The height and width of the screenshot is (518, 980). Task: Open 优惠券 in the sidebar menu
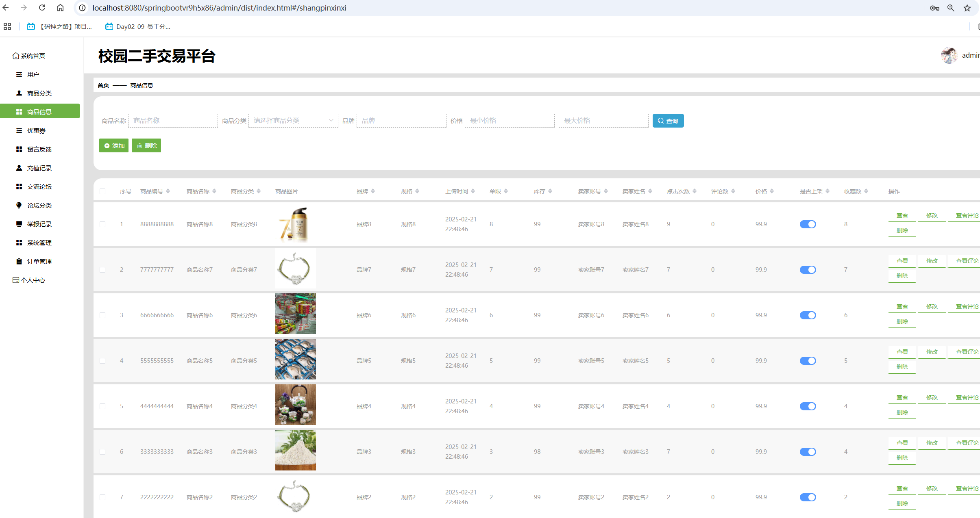tap(36, 130)
